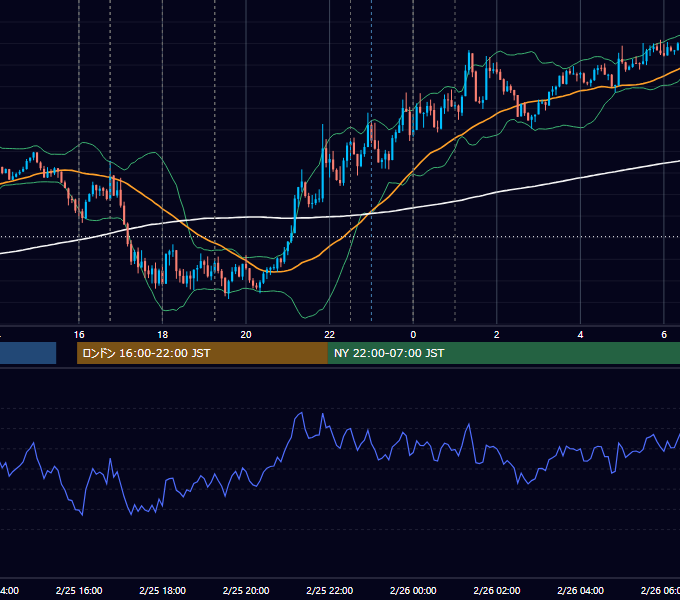Click the 2/26 00:00 date label

(x=413, y=590)
